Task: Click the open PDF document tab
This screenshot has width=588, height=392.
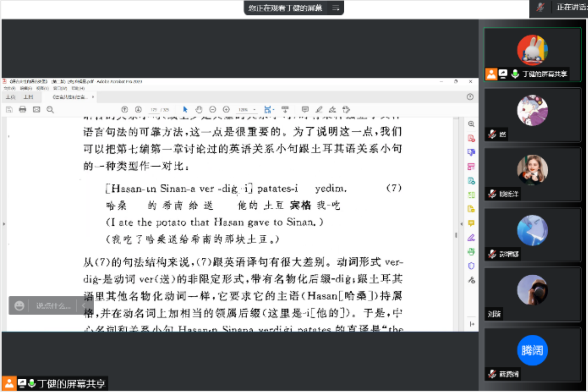Action: coord(70,97)
